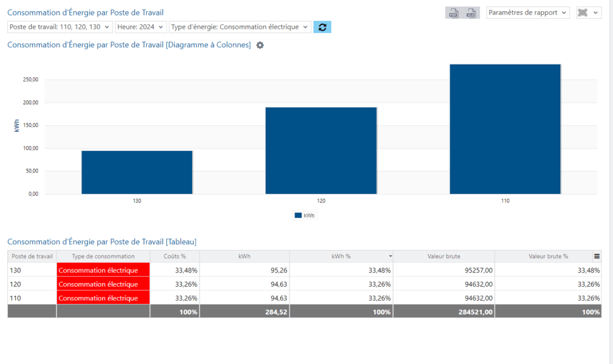Export the report as XLS
This screenshot has width=613, height=364.
(471, 13)
